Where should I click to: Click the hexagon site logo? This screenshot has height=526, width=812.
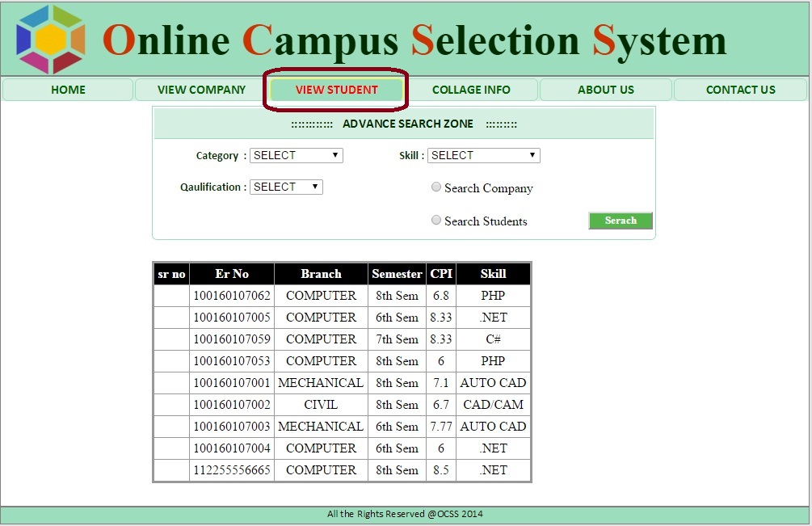click(50, 40)
